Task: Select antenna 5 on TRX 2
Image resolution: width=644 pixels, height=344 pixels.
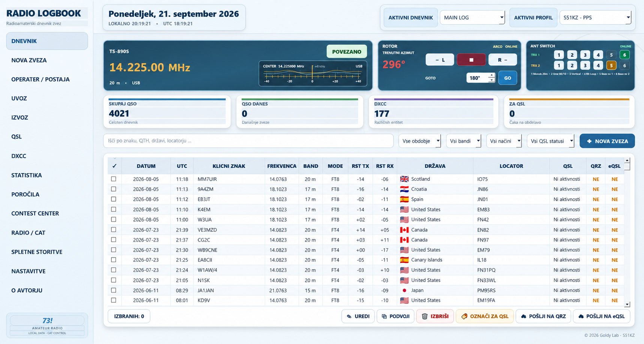Action: point(611,65)
